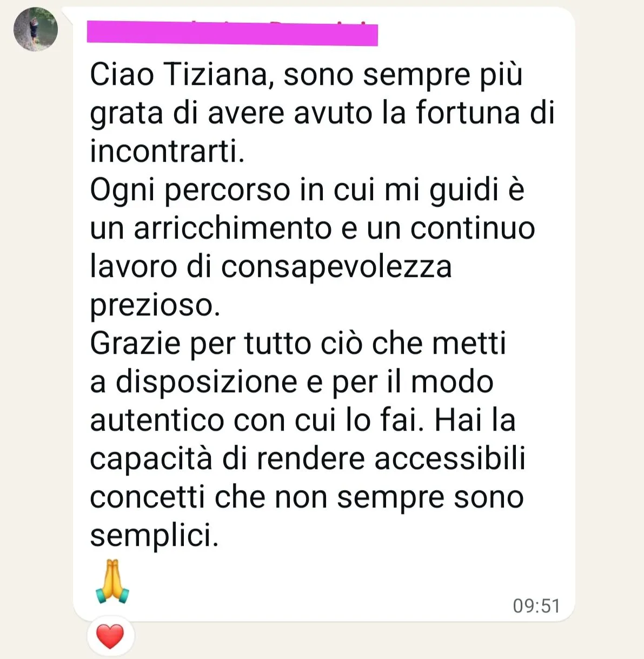Select the word "consapevolezza"
The image size is (644, 659).
[336, 267]
